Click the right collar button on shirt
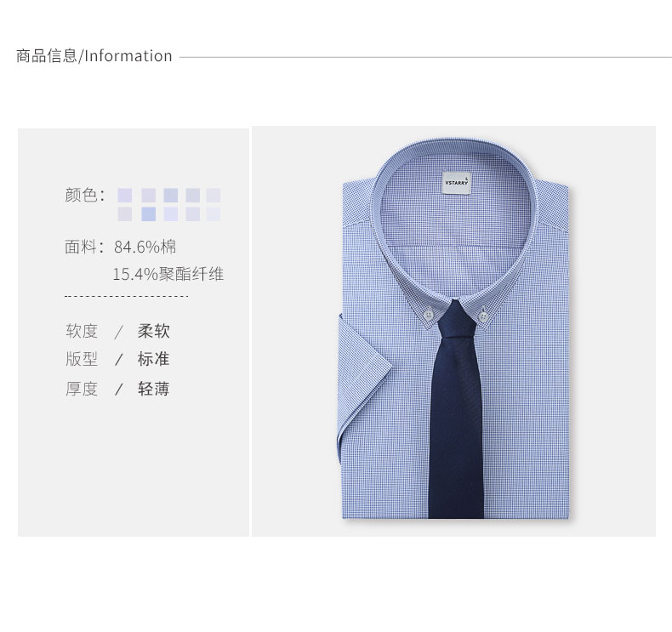Screen dimensions: 672x632 coord(483,316)
